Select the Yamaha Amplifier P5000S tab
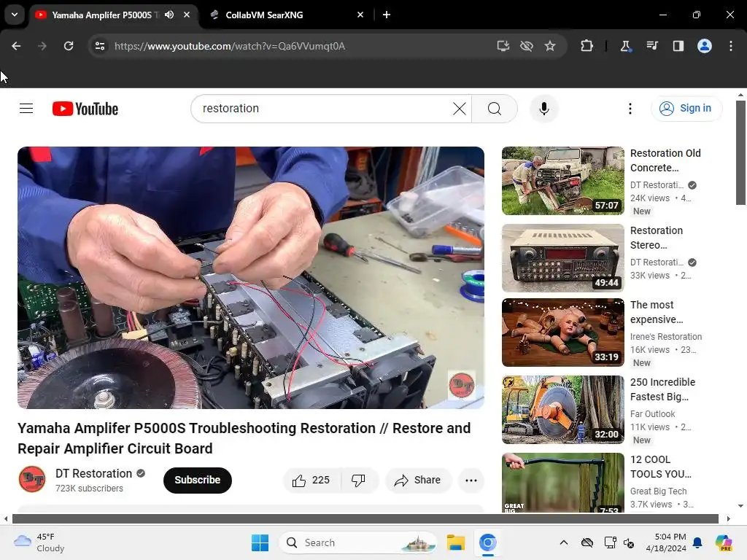Viewport: 747px width, 560px height. [113, 15]
